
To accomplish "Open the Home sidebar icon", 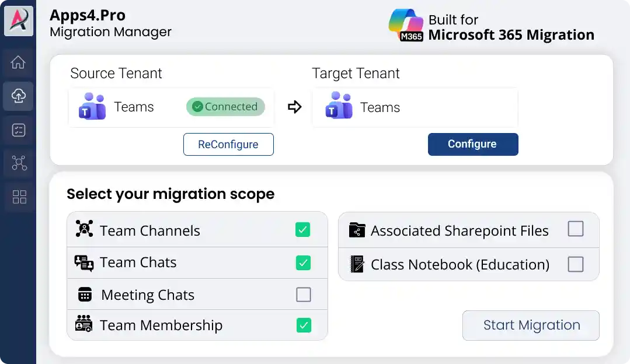I will pyautogui.click(x=18, y=62).
